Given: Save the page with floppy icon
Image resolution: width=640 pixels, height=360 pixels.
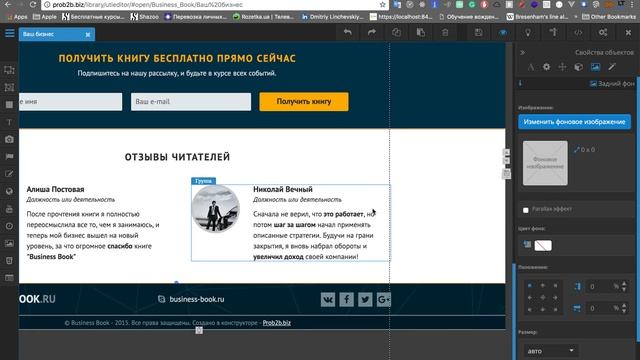Looking at the screenshot, I should tap(478, 33).
